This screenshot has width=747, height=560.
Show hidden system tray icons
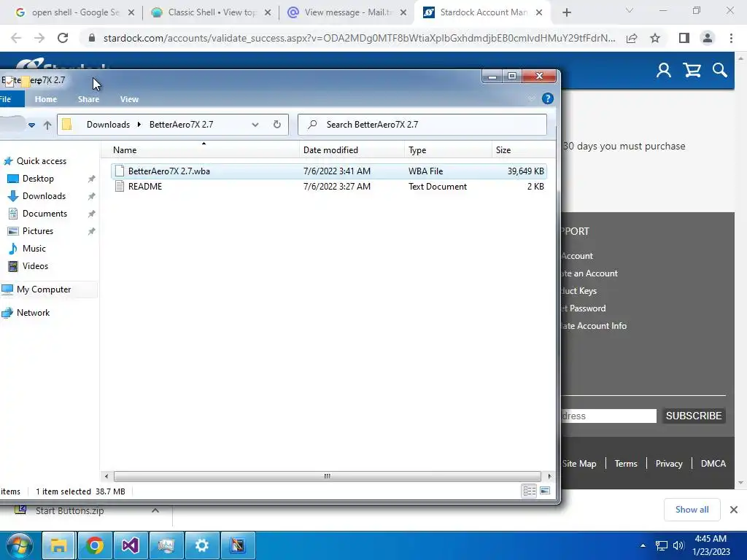click(643, 545)
